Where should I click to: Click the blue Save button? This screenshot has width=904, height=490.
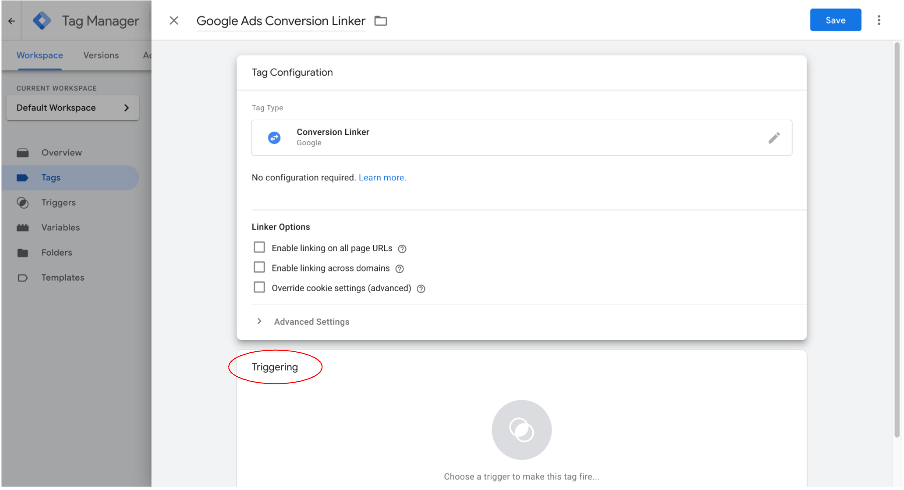coord(835,20)
